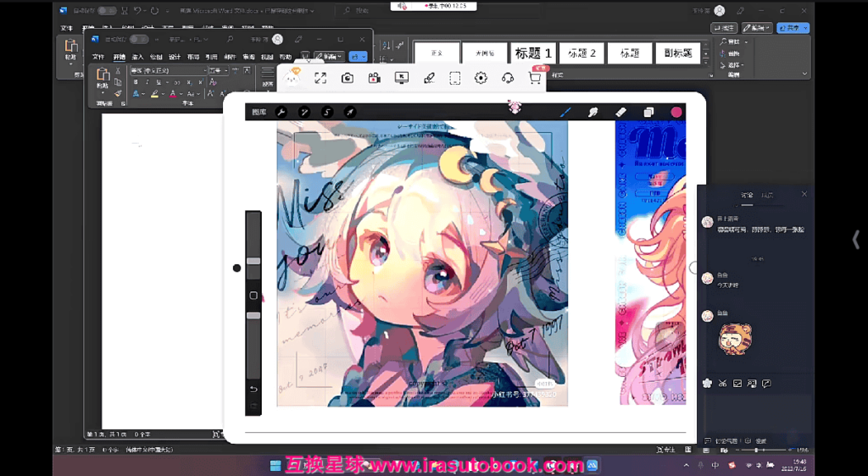Toggle AutoSave switch in back Word window
Image resolution: width=868 pixels, height=476 pixels.
[107, 10]
